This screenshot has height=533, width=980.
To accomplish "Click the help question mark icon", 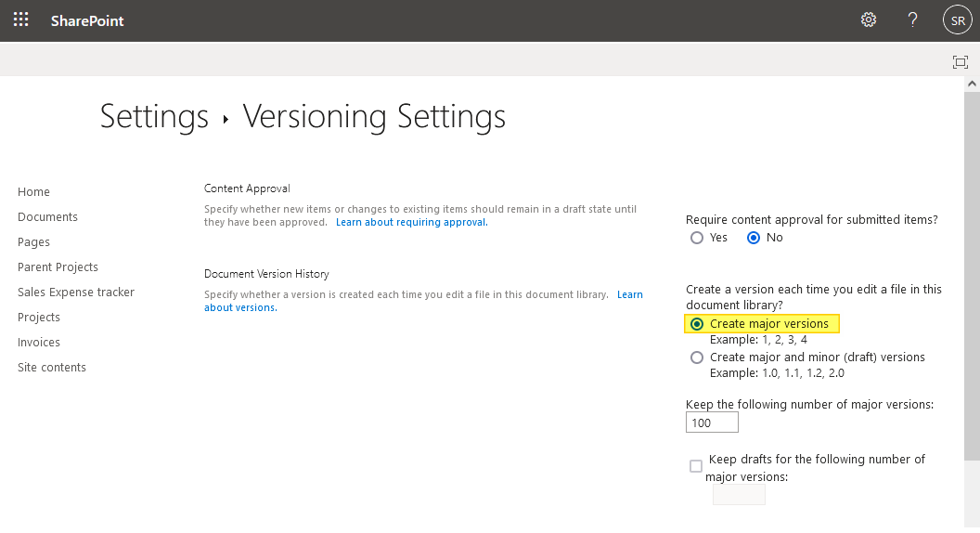I will (x=912, y=19).
